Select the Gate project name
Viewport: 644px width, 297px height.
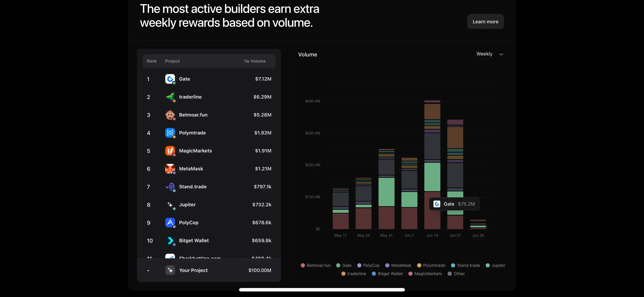pyautogui.click(x=184, y=79)
